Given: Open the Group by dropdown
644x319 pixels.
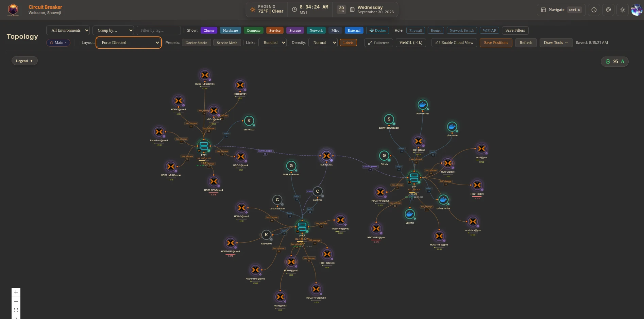Looking at the screenshot, I should point(113,30).
